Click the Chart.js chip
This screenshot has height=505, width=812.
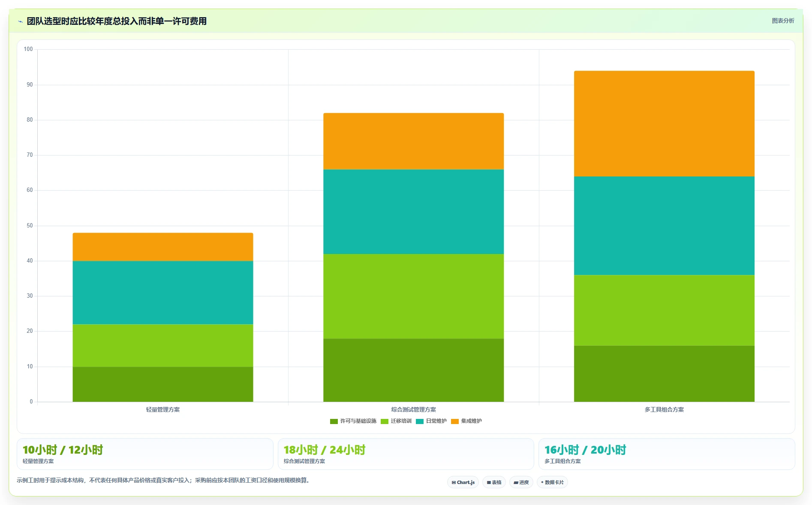pos(463,482)
